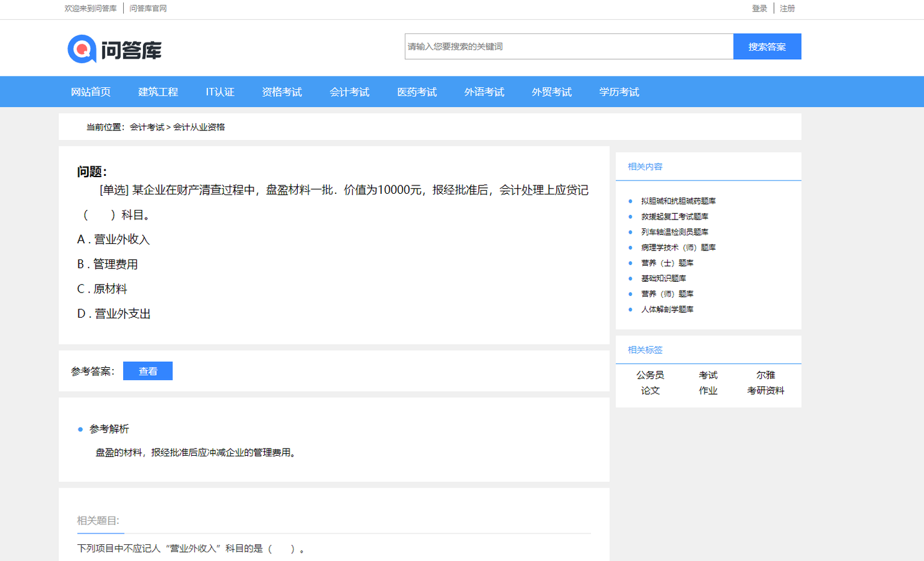The width and height of the screenshot is (924, 561).
Task: Open the 资格考试 navigation item
Action: pos(282,92)
